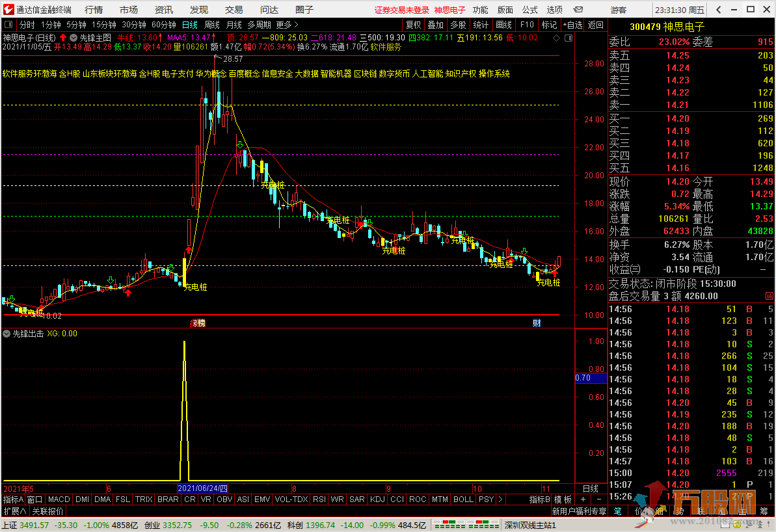Click the 财 finance marker on the chart
Screen dimensions: 776x532
(x=537, y=323)
